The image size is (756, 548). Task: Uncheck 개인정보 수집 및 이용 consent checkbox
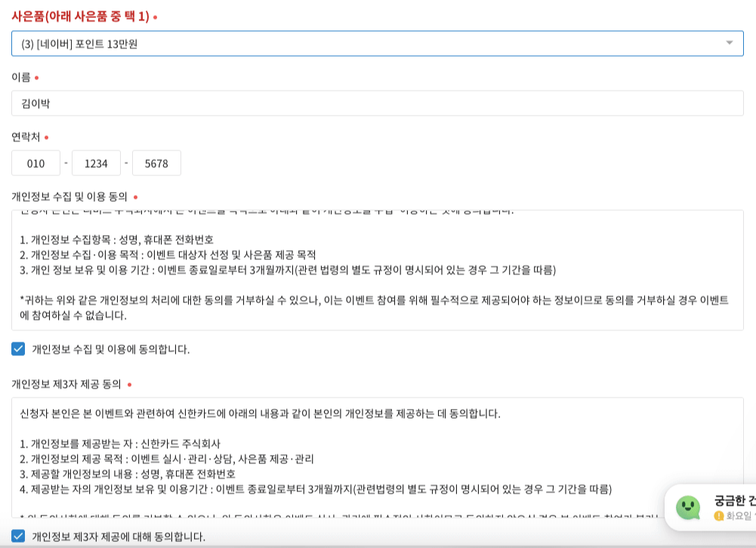[x=17, y=350]
